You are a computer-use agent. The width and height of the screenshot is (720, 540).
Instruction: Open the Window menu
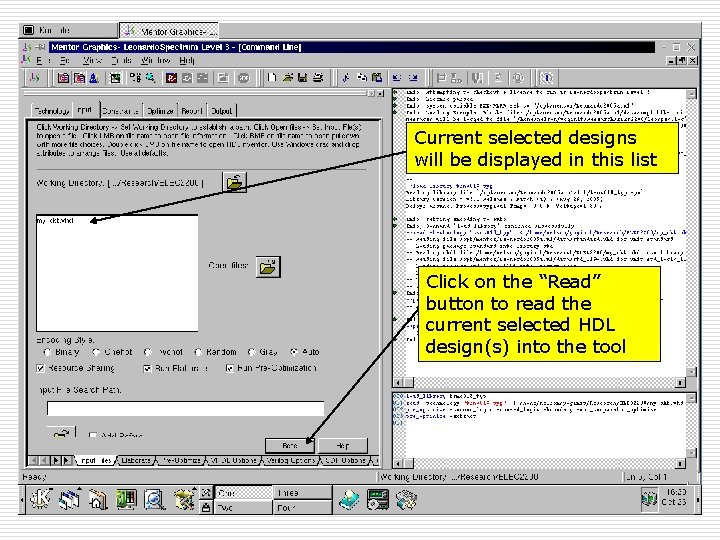pyautogui.click(x=155, y=61)
